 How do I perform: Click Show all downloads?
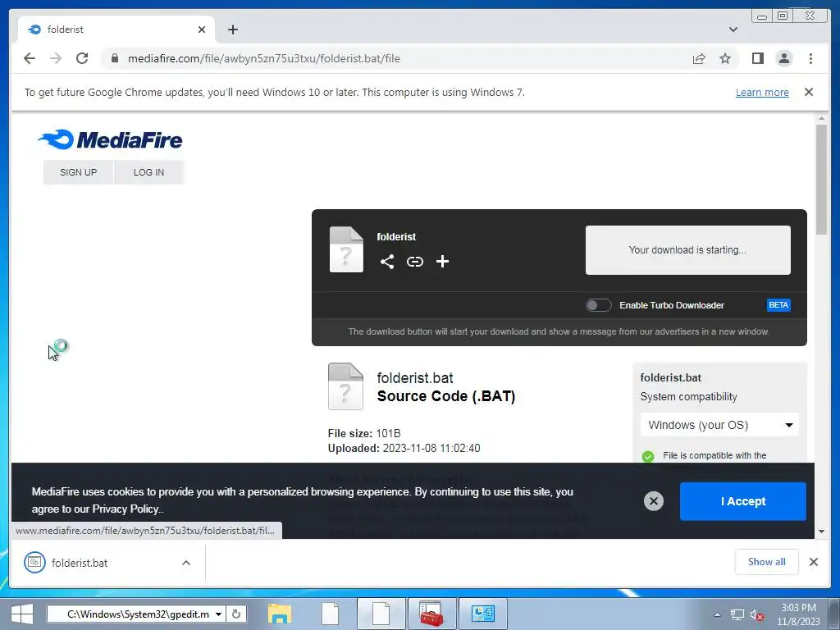(767, 561)
